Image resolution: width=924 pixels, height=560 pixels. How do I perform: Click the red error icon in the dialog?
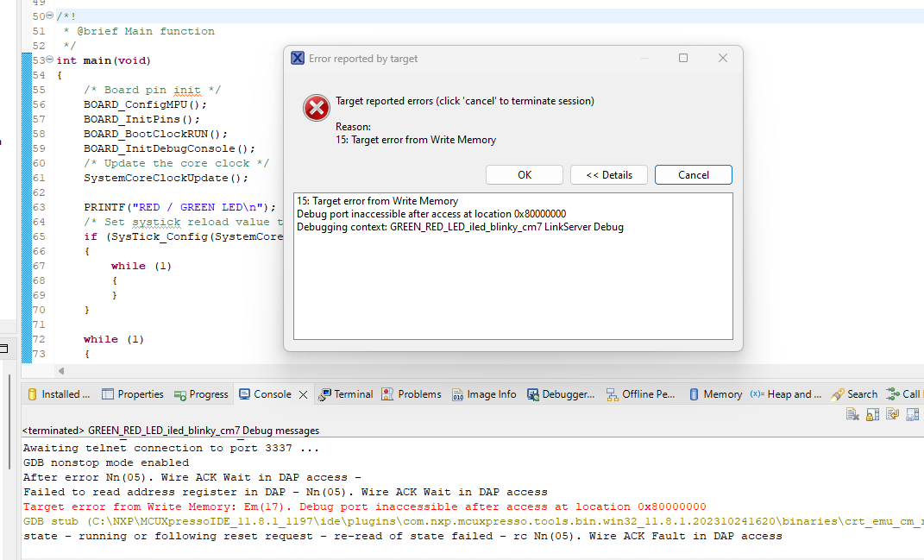[x=316, y=108]
